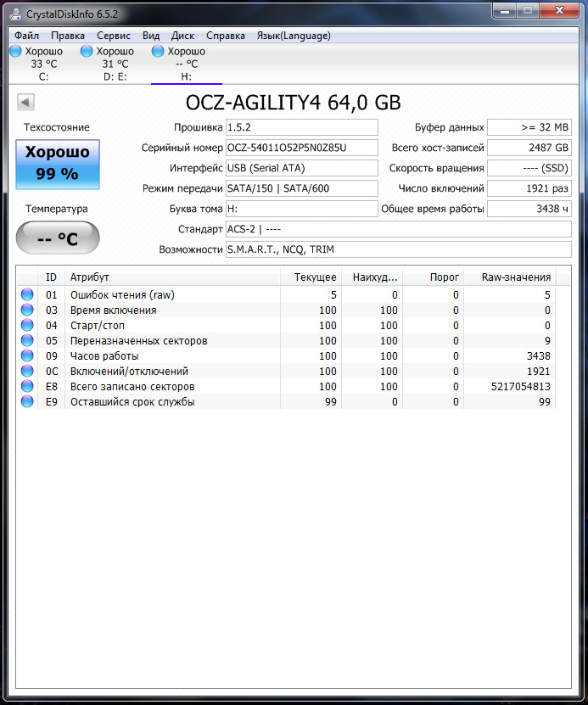Click raw value 5217054813
Screen dimensions: 588x705
pyautogui.click(x=521, y=387)
